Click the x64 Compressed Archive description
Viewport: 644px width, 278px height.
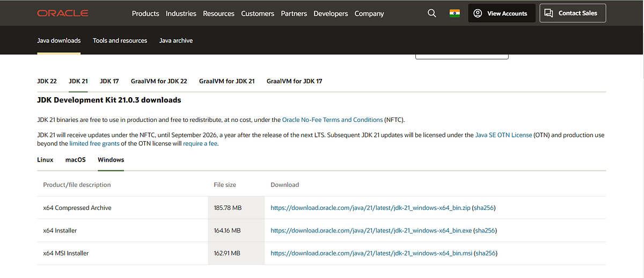pyautogui.click(x=77, y=208)
